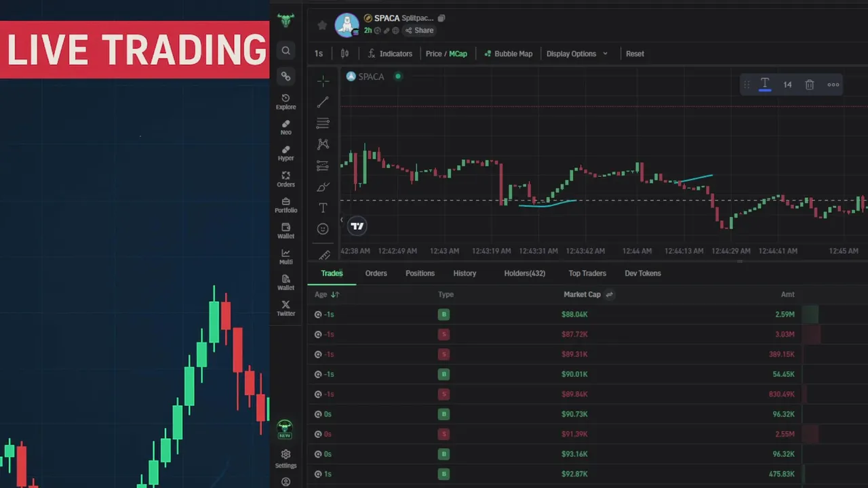Click the $93.16K market cap value

[574, 454]
